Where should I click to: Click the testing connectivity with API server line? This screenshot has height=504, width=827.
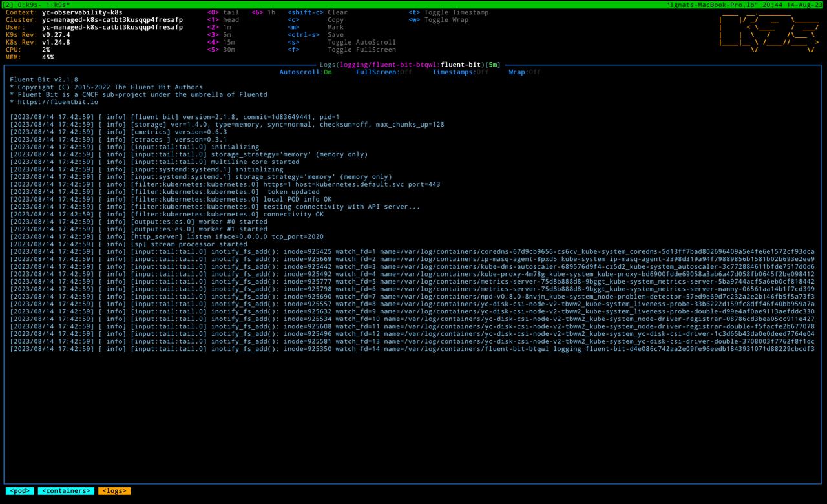click(215, 207)
